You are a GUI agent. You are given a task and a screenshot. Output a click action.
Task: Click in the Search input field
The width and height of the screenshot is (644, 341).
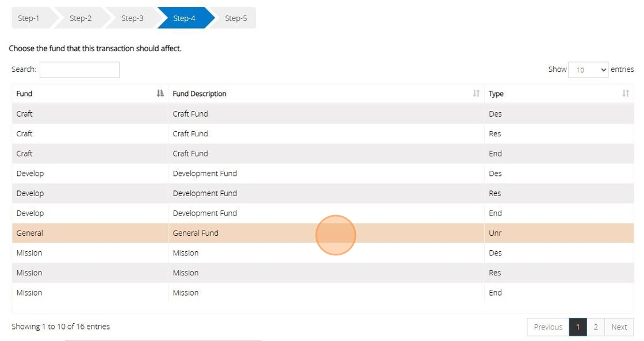point(79,70)
